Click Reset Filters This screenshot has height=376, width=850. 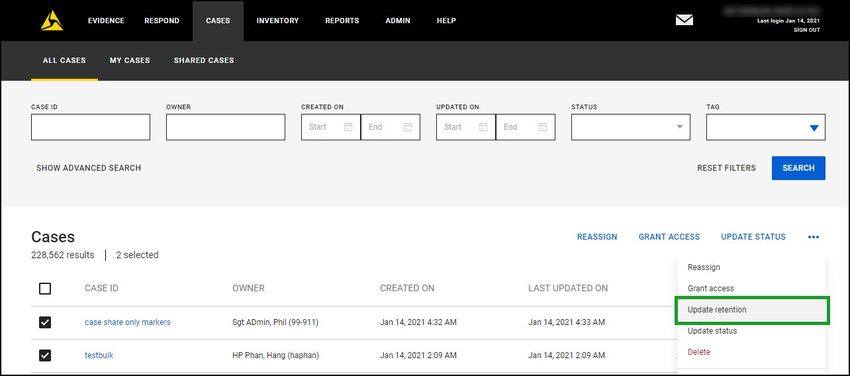726,168
